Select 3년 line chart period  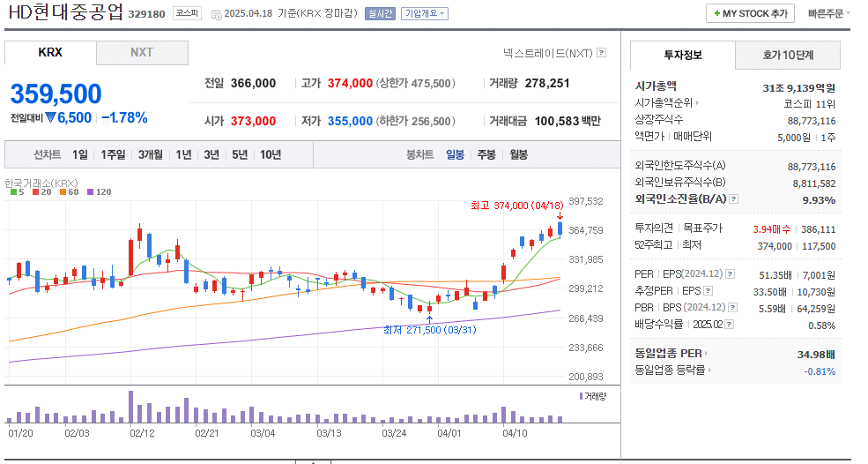pyautogui.click(x=211, y=154)
